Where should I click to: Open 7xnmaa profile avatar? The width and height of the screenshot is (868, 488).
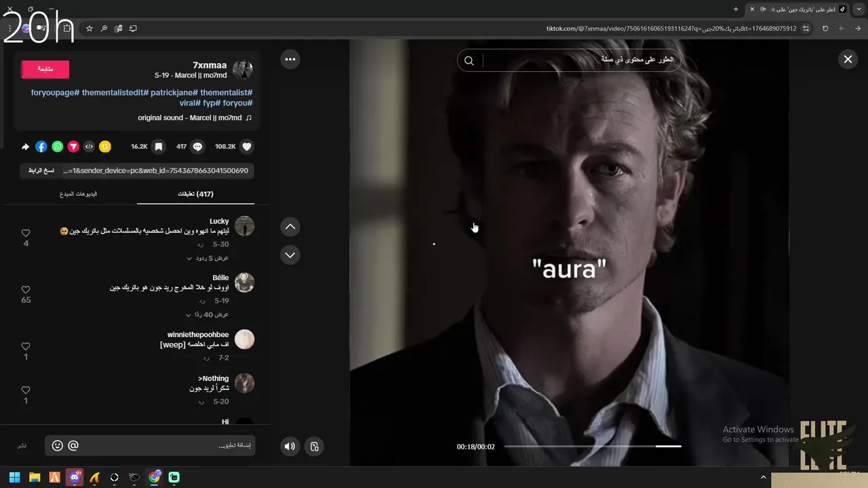pyautogui.click(x=243, y=69)
